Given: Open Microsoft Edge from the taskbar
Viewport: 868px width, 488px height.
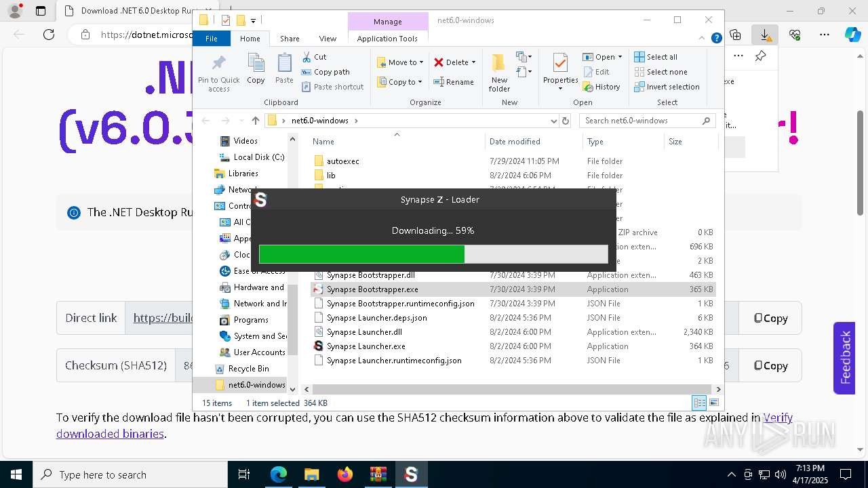Looking at the screenshot, I should 279,474.
